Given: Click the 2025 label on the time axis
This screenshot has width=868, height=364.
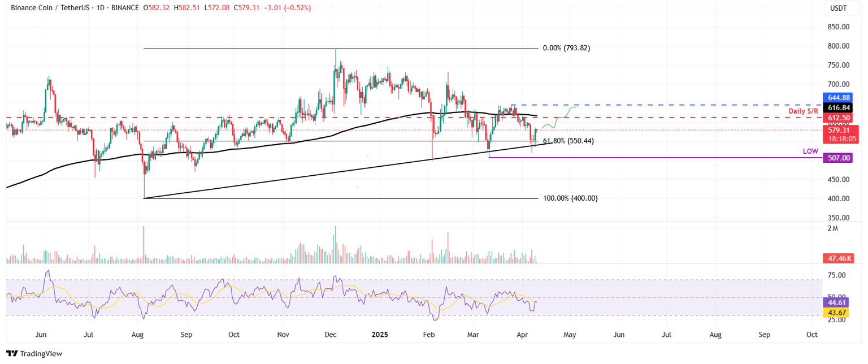Looking at the screenshot, I should [379, 335].
